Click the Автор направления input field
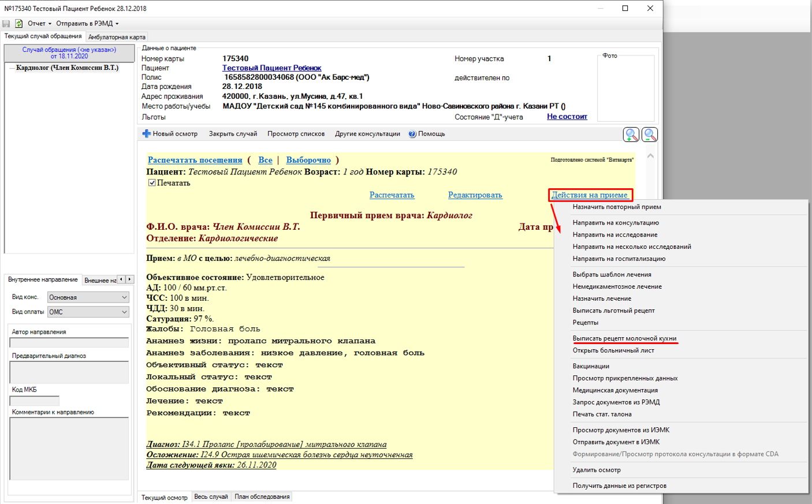Viewport: 812px width, 504px height. (x=69, y=342)
